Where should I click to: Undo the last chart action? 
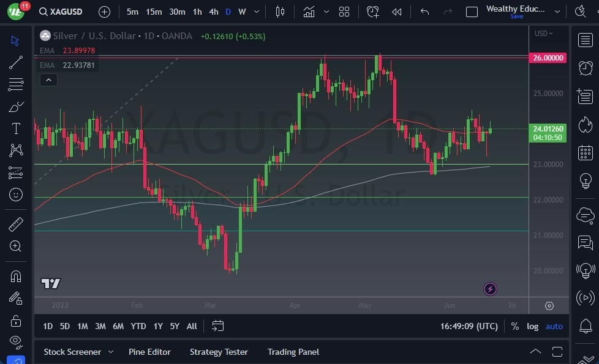424,12
